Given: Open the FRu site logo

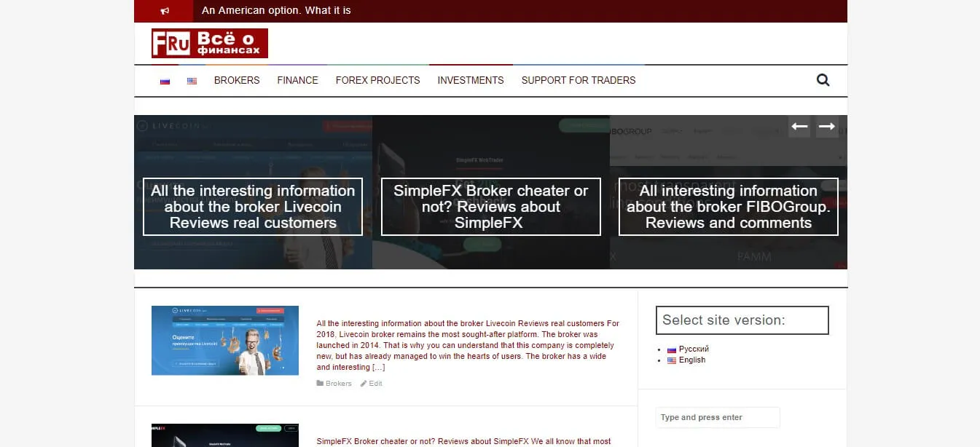Looking at the screenshot, I should [x=210, y=43].
